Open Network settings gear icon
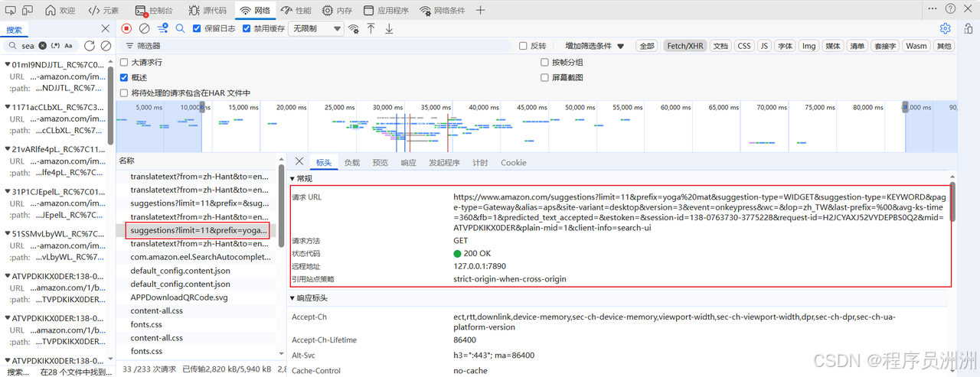This screenshot has height=377, width=980. point(946,28)
